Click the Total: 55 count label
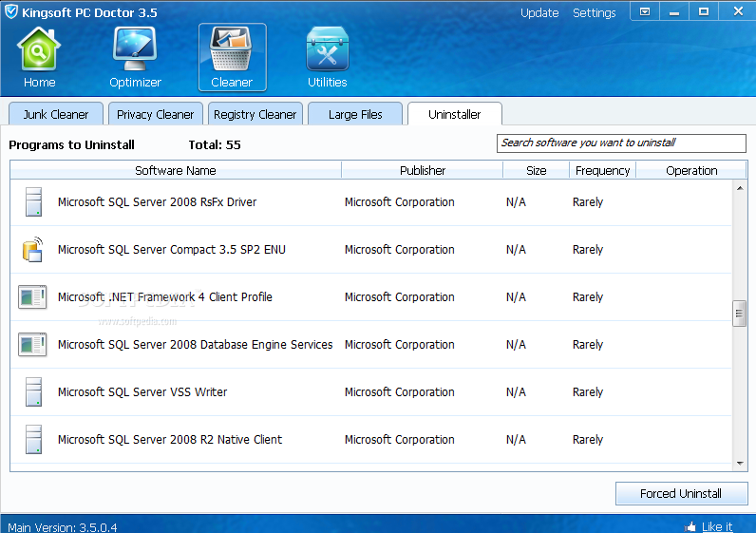 tap(215, 144)
